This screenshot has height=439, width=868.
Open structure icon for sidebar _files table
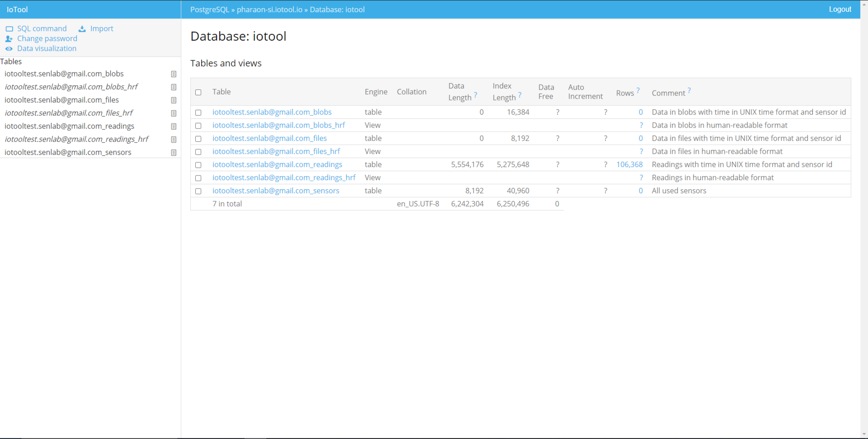[x=174, y=100]
